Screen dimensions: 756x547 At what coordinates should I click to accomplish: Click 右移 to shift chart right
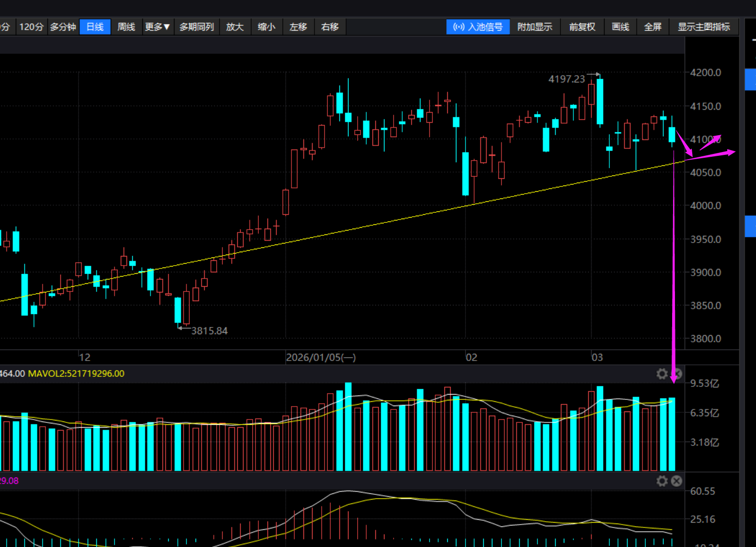330,27
